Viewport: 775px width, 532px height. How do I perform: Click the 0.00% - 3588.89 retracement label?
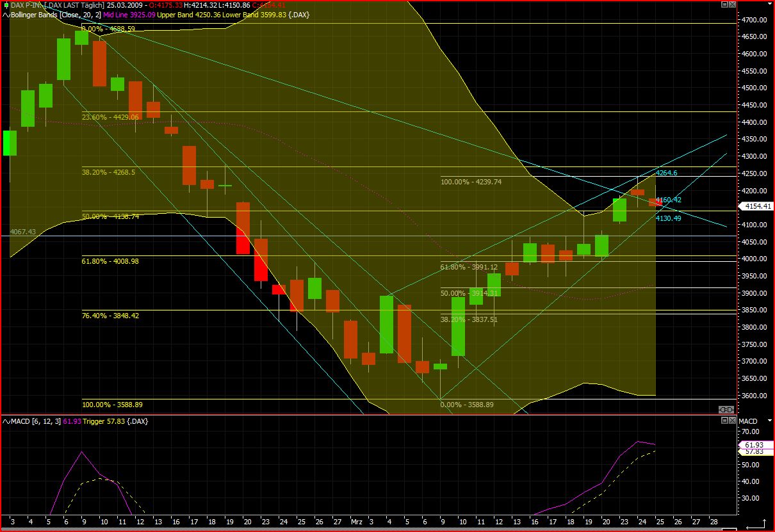pos(468,405)
